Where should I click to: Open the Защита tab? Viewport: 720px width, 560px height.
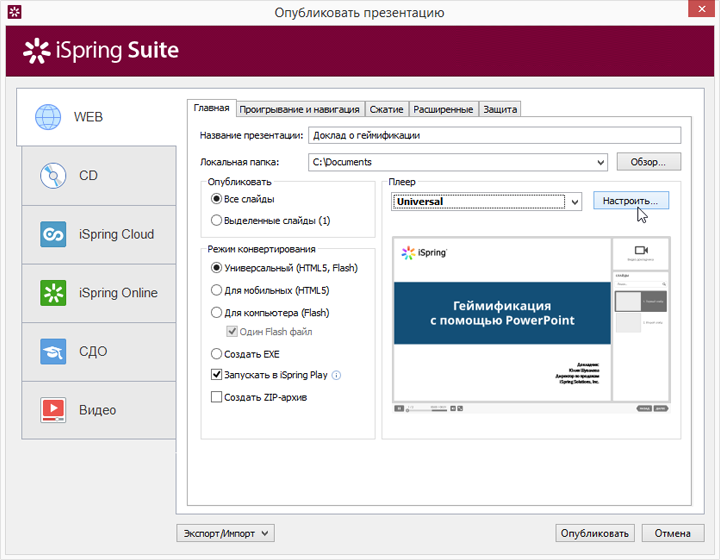tap(500, 110)
